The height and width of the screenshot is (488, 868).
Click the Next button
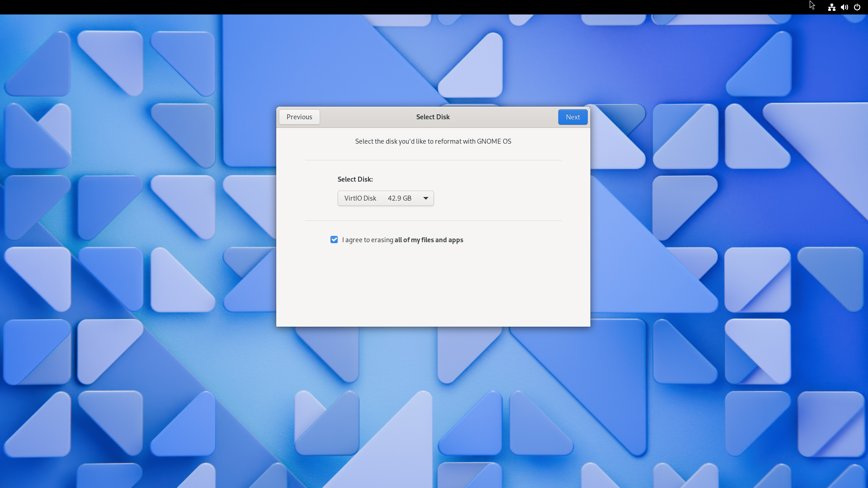click(572, 117)
